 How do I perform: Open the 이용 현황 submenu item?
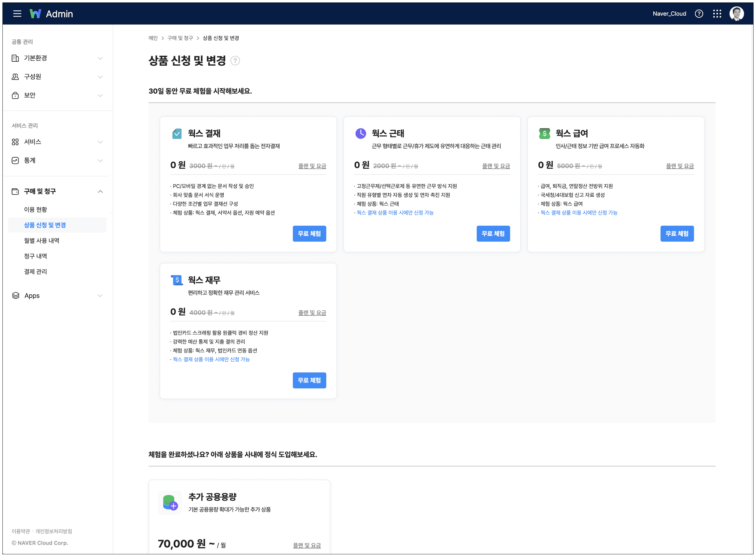click(x=36, y=209)
